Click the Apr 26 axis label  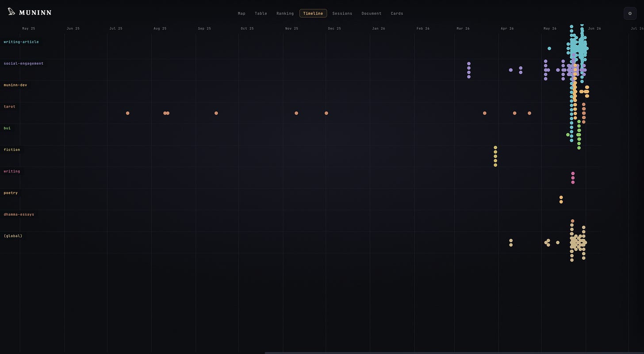click(x=507, y=28)
